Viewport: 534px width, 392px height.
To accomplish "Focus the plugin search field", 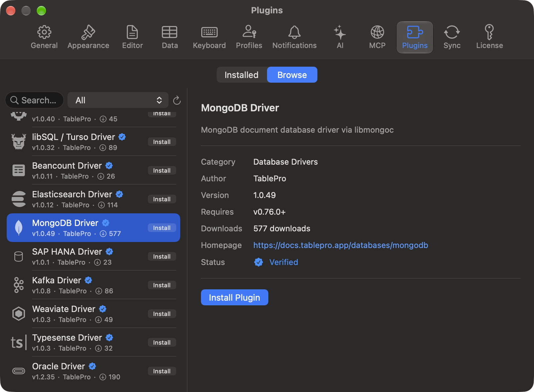I will click(x=34, y=100).
